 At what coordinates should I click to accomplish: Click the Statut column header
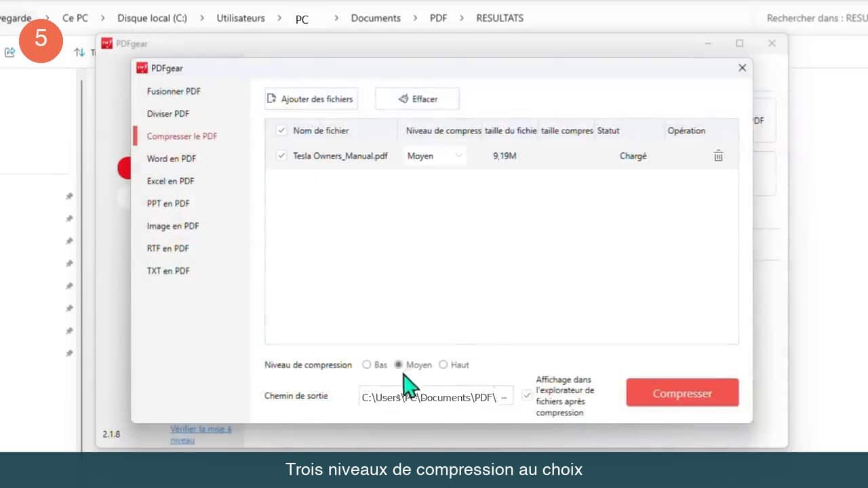(x=608, y=130)
